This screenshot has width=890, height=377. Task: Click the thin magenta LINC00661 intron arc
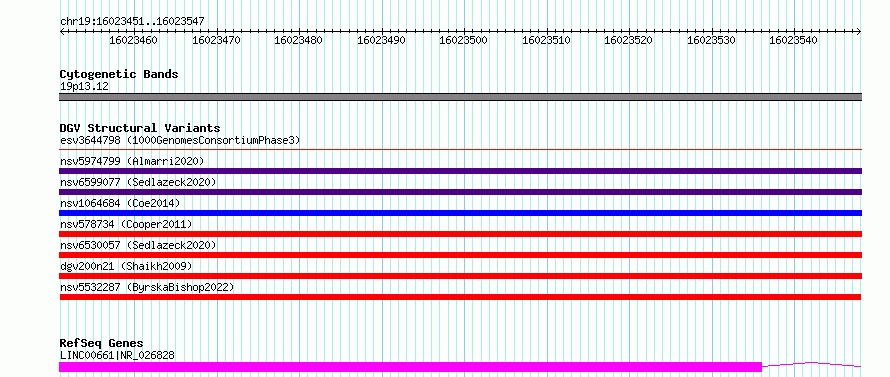point(812,364)
